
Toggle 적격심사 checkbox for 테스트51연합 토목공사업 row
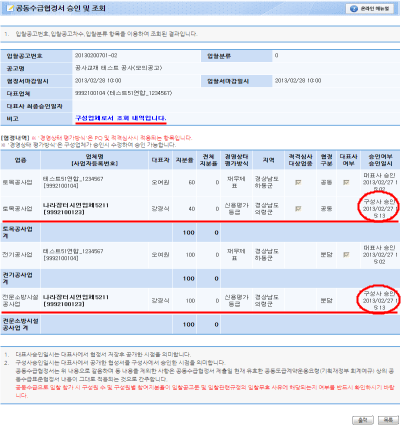(x=298, y=182)
